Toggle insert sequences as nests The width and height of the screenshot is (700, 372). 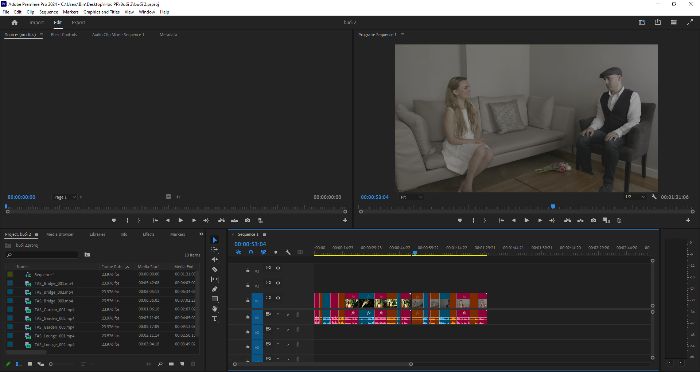[x=238, y=252]
